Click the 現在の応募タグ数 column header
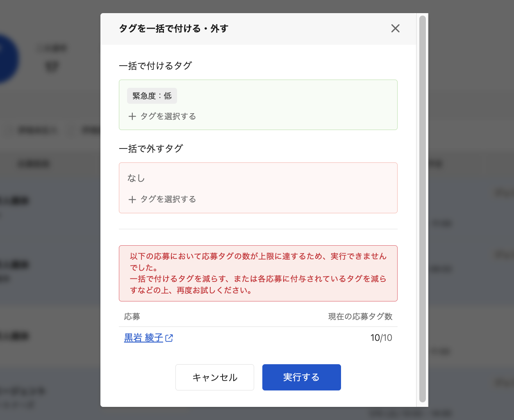This screenshot has height=420, width=514. (360, 317)
